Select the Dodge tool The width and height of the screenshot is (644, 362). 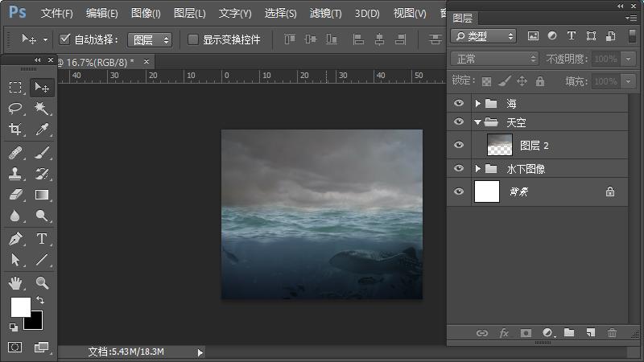(x=42, y=216)
